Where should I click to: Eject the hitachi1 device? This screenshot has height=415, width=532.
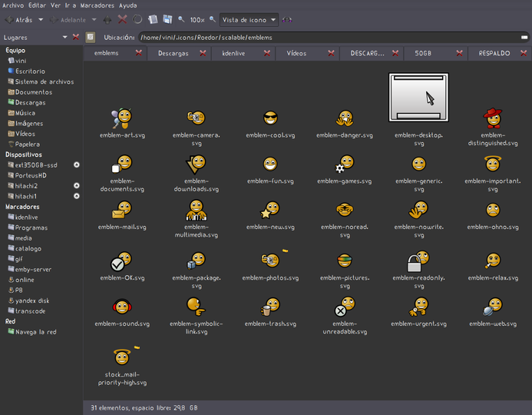pyautogui.click(x=77, y=196)
